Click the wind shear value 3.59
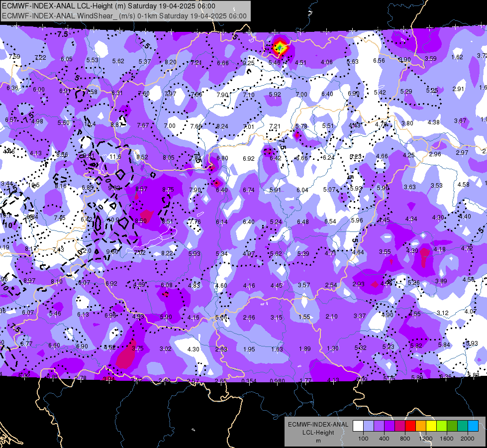The width and height of the screenshot is (487, 448). click(431, 58)
